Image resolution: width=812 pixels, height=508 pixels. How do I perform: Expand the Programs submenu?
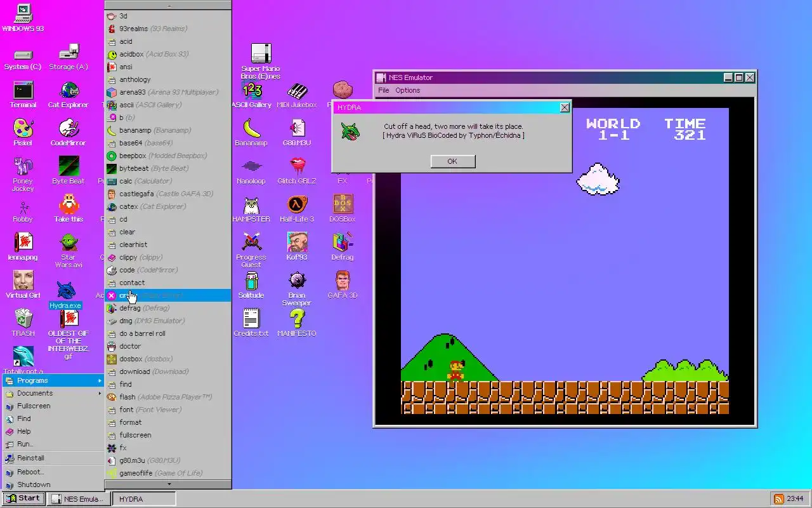coord(53,380)
